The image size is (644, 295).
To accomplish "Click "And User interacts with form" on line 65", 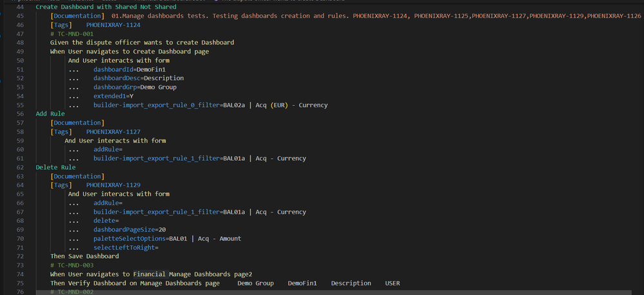I will [119, 194].
